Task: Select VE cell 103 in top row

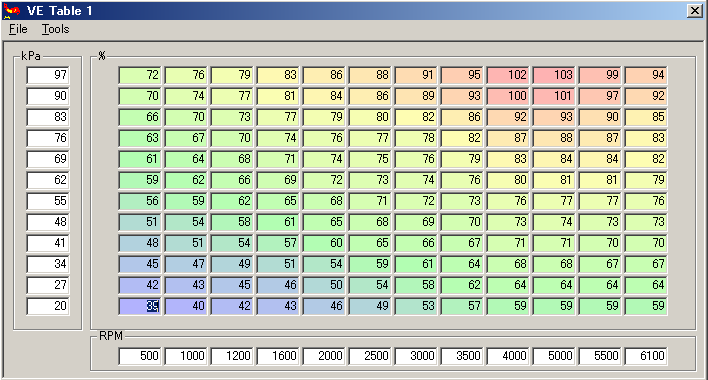Action: pyautogui.click(x=554, y=75)
